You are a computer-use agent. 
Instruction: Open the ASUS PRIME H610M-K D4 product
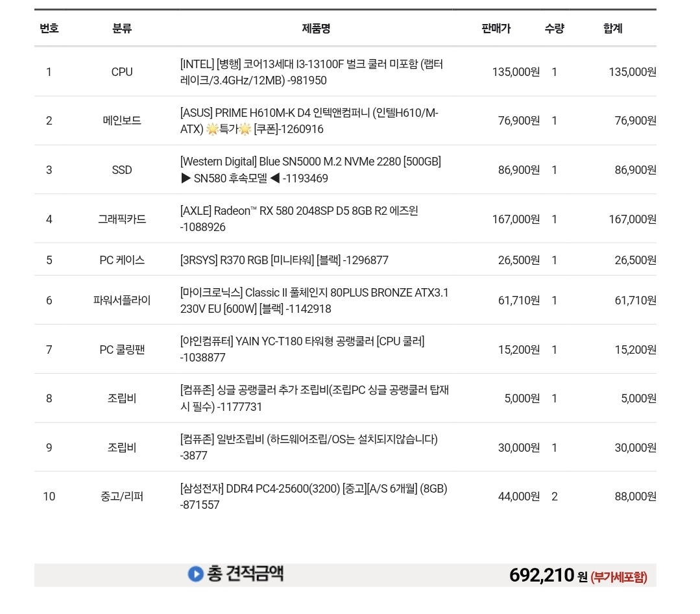309,121
